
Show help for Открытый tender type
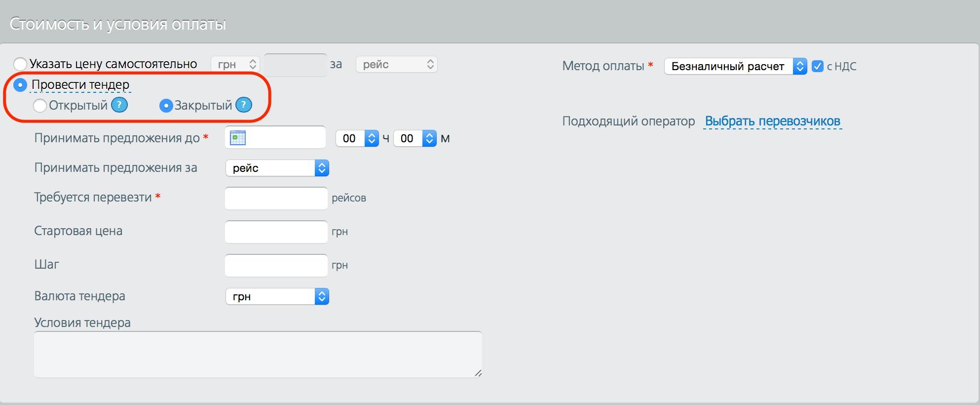click(119, 105)
